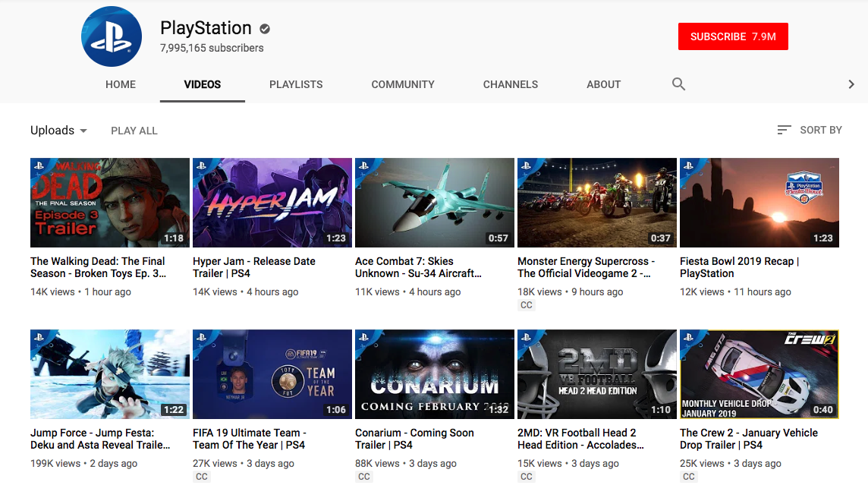Open the Uploads dropdown
This screenshot has height=498, width=868.
58,130
